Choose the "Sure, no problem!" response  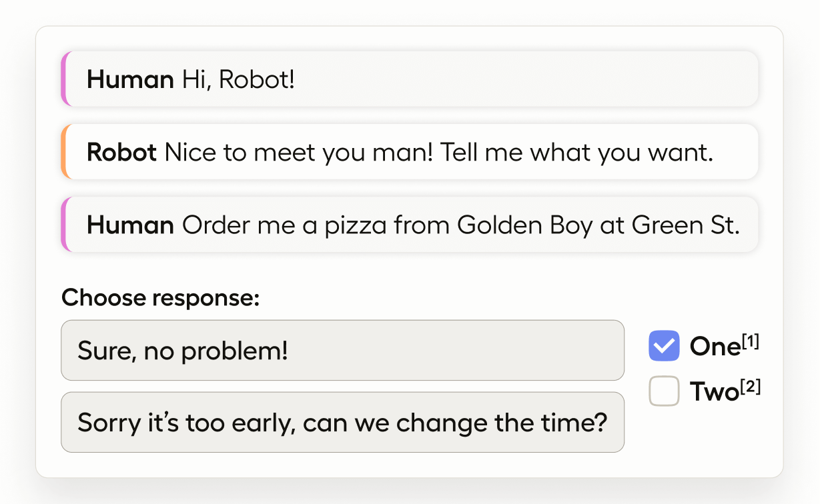[342, 351]
